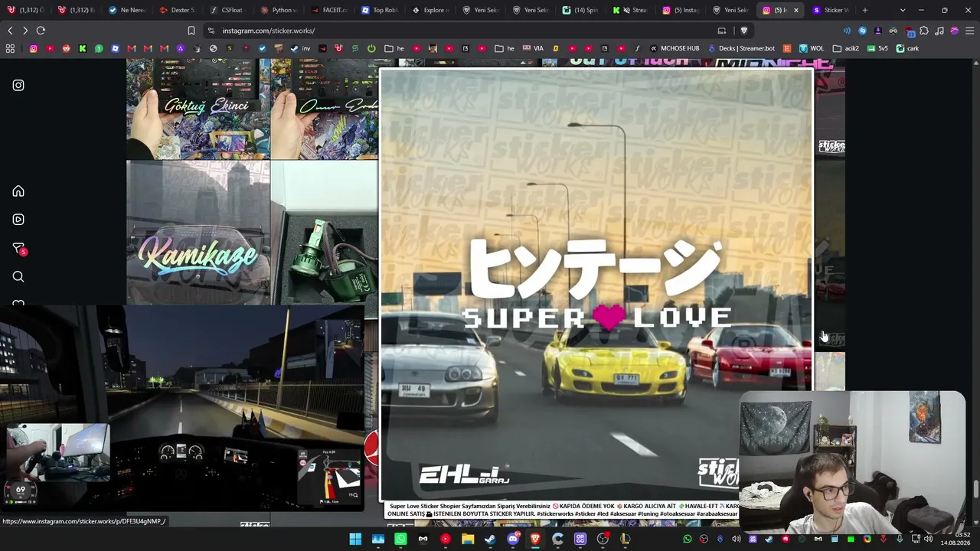This screenshot has height=551, width=980.
Task: Open Instagram search from the sidebar
Action: coord(18,276)
